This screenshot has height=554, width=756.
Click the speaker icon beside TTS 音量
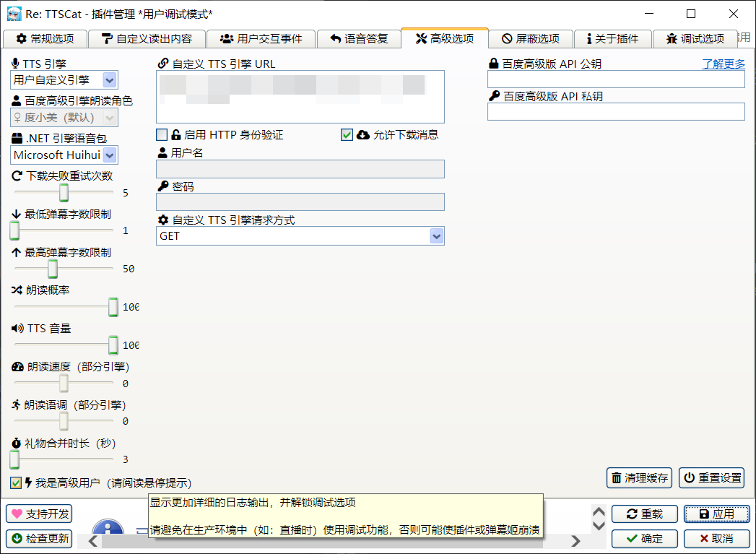17,329
